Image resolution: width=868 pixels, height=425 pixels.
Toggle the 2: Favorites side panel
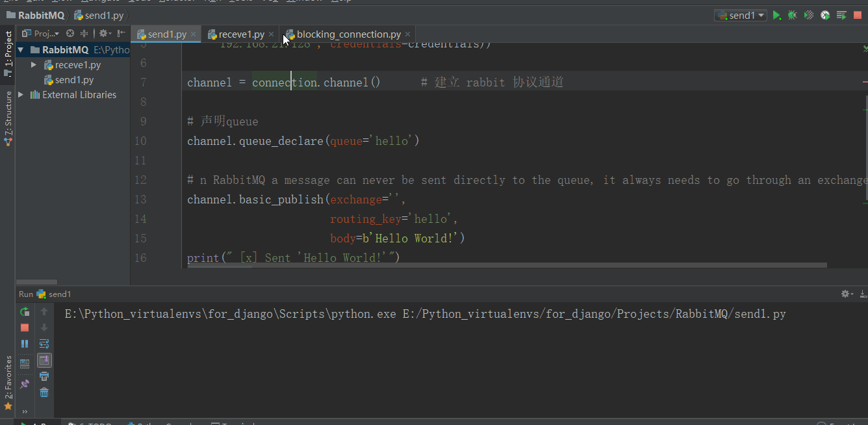[8, 383]
